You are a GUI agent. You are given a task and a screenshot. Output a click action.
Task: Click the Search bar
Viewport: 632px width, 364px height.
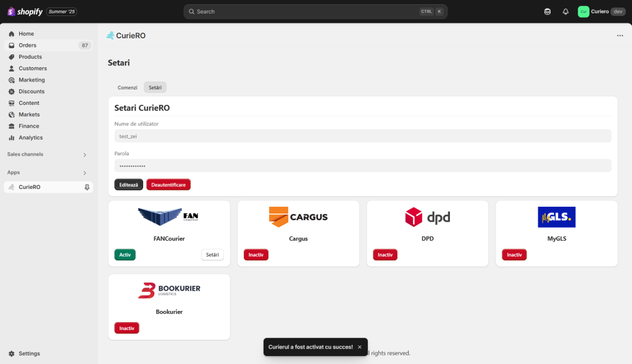[x=315, y=12]
